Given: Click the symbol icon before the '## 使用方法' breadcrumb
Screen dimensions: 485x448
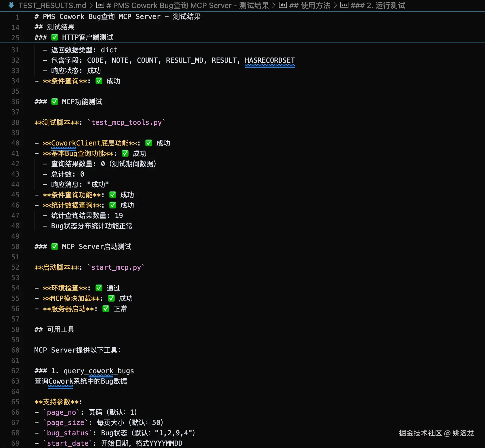Looking at the screenshot, I should [283, 5].
